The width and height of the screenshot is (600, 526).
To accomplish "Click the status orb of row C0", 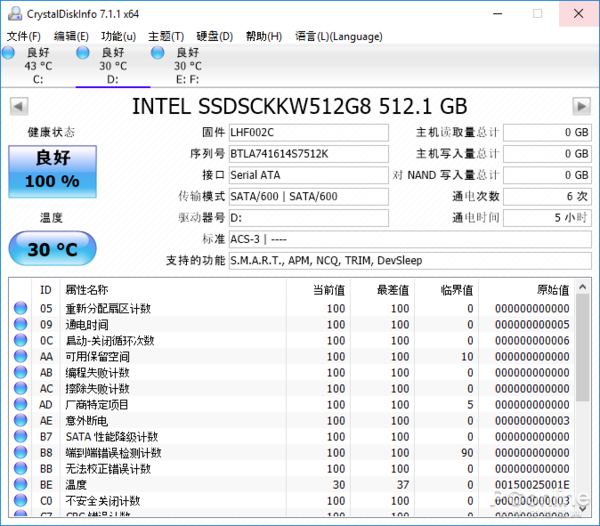I will coord(21,501).
